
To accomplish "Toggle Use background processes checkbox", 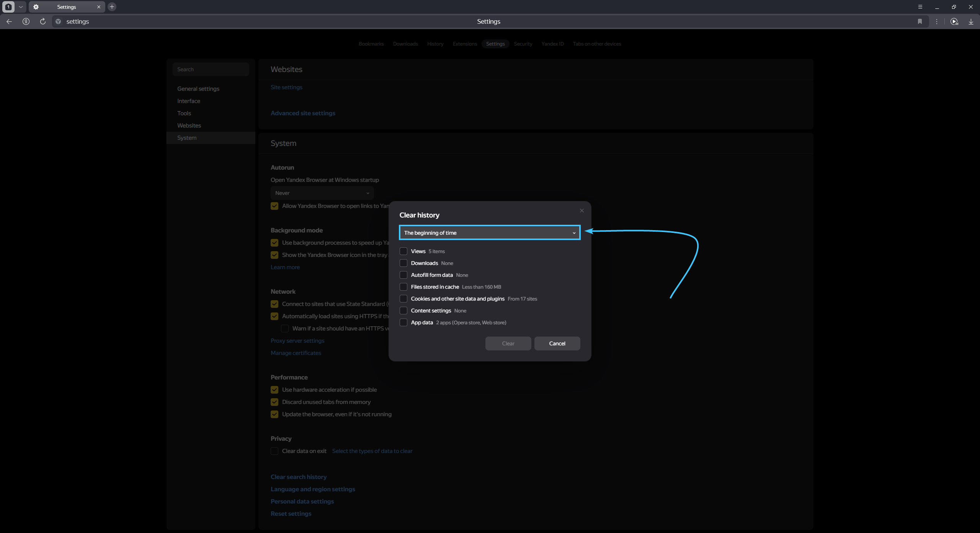I will click(x=274, y=243).
